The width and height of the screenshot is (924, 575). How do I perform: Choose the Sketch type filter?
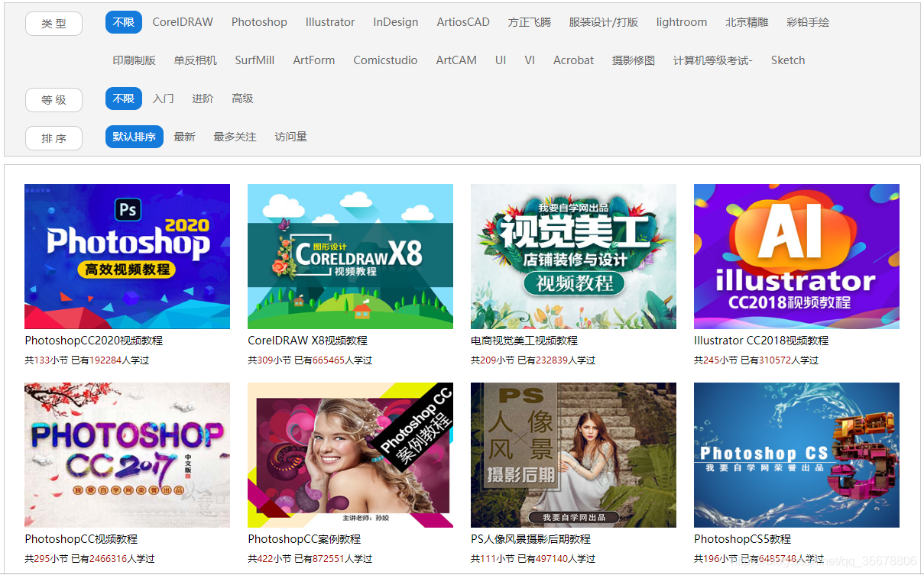(x=788, y=60)
